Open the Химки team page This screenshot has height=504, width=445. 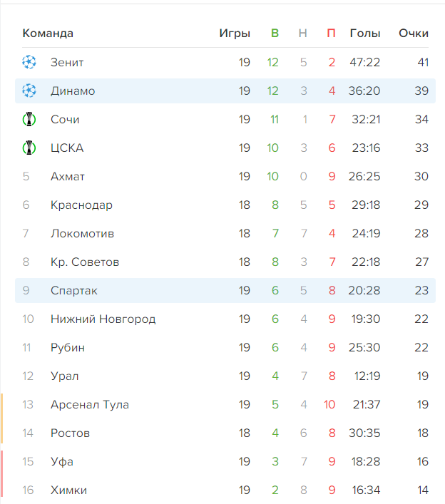(68, 490)
